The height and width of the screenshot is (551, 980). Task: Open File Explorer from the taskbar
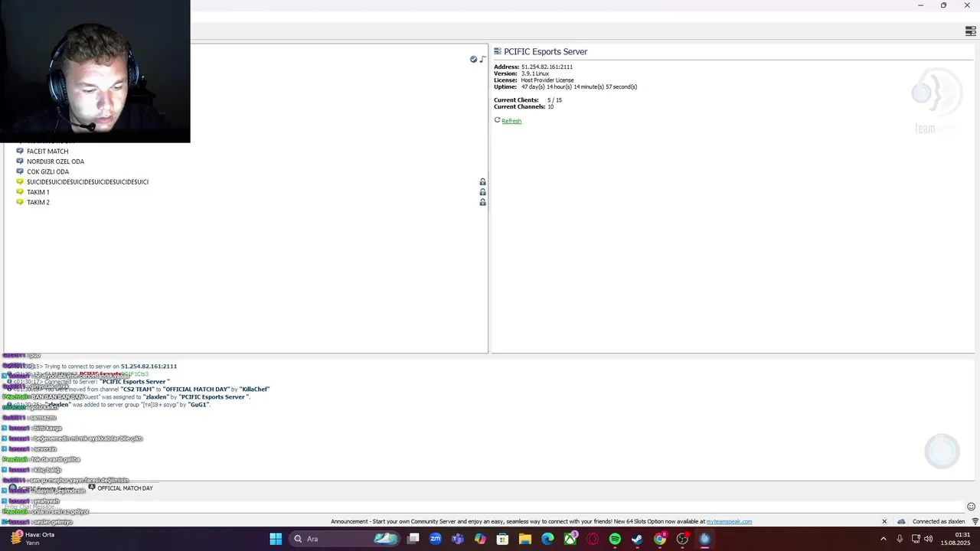[525, 539]
